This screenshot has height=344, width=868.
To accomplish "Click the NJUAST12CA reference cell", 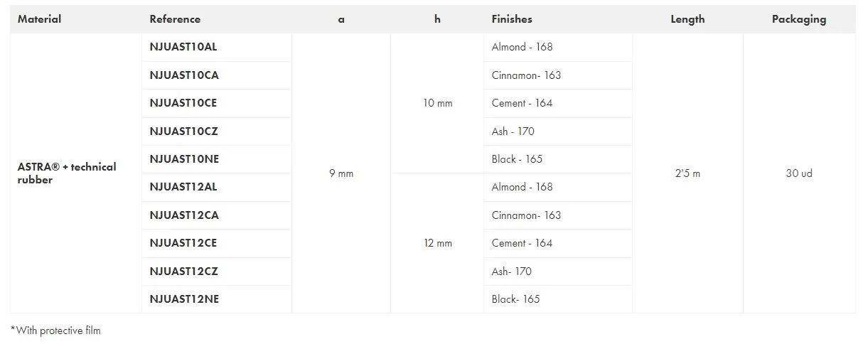I will [184, 215].
